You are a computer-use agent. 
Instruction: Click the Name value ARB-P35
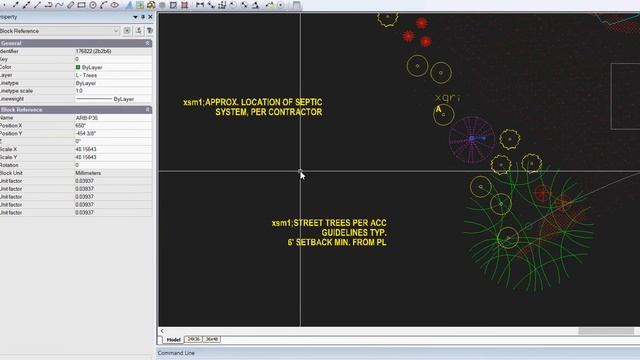point(113,118)
